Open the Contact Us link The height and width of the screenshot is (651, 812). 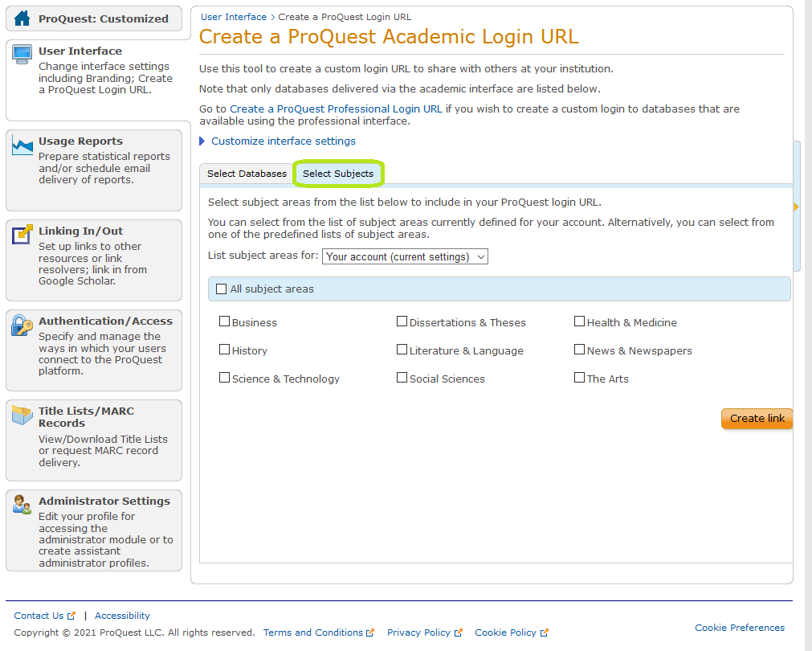pyautogui.click(x=39, y=616)
